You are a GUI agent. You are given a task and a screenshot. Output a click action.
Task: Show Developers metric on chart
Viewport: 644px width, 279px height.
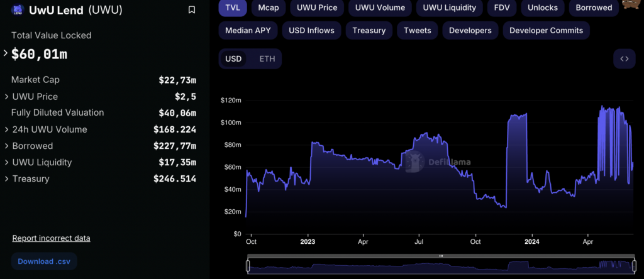tap(470, 30)
